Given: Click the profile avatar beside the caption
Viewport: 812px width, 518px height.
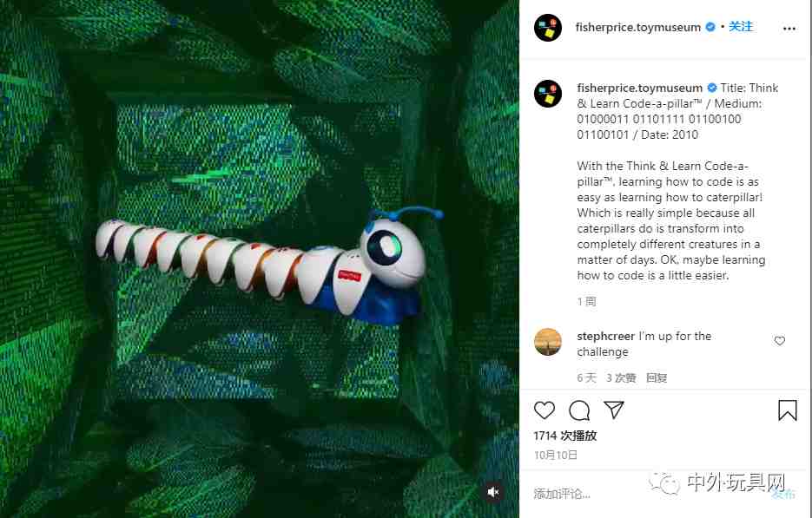Looking at the screenshot, I should coord(548,94).
